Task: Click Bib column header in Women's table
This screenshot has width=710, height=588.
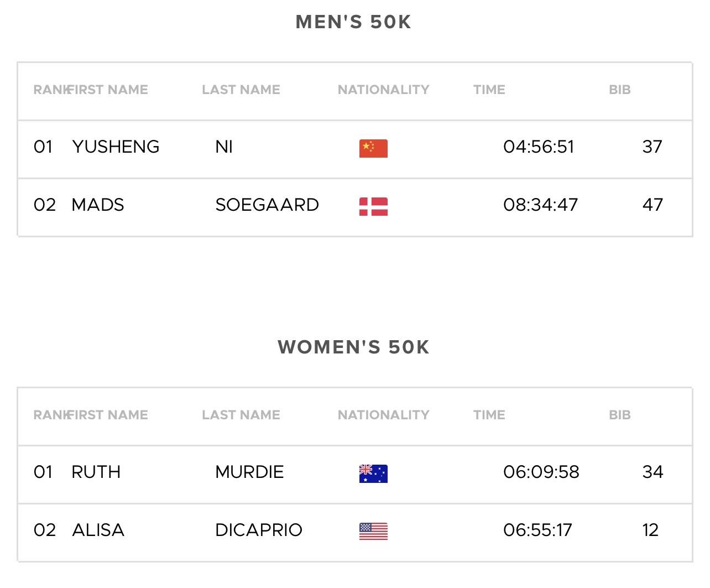Action: click(619, 415)
